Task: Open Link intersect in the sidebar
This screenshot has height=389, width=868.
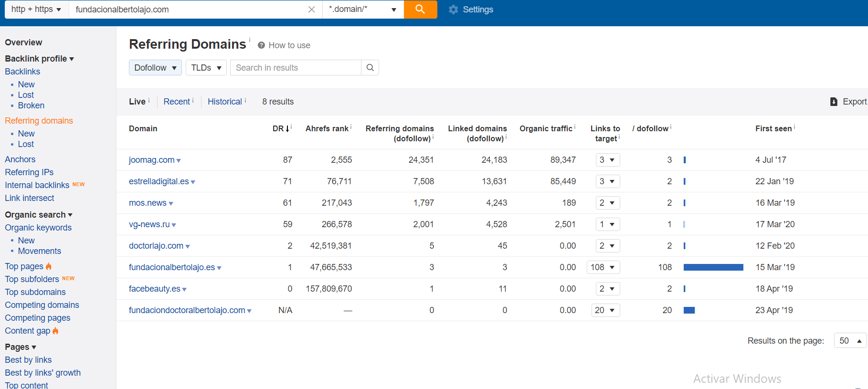Action: point(30,198)
